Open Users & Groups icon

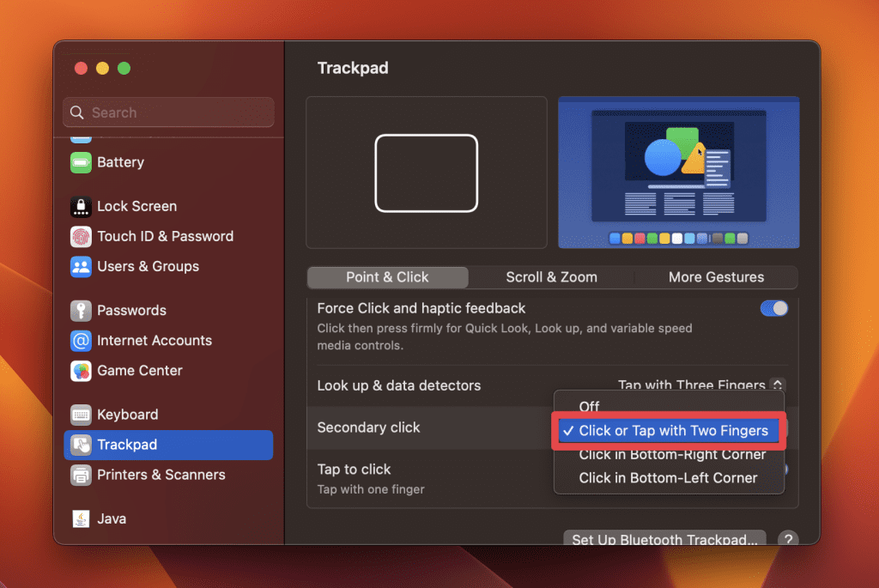pyautogui.click(x=81, y=266)
